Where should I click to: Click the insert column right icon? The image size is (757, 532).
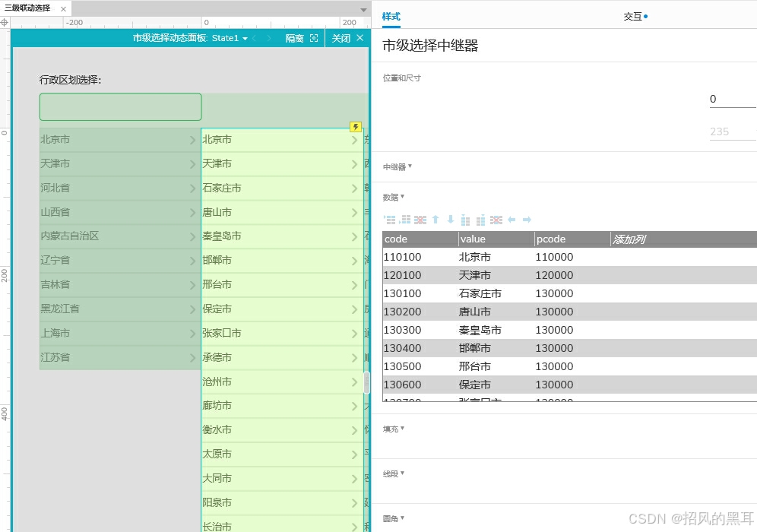tap(480, 220)
